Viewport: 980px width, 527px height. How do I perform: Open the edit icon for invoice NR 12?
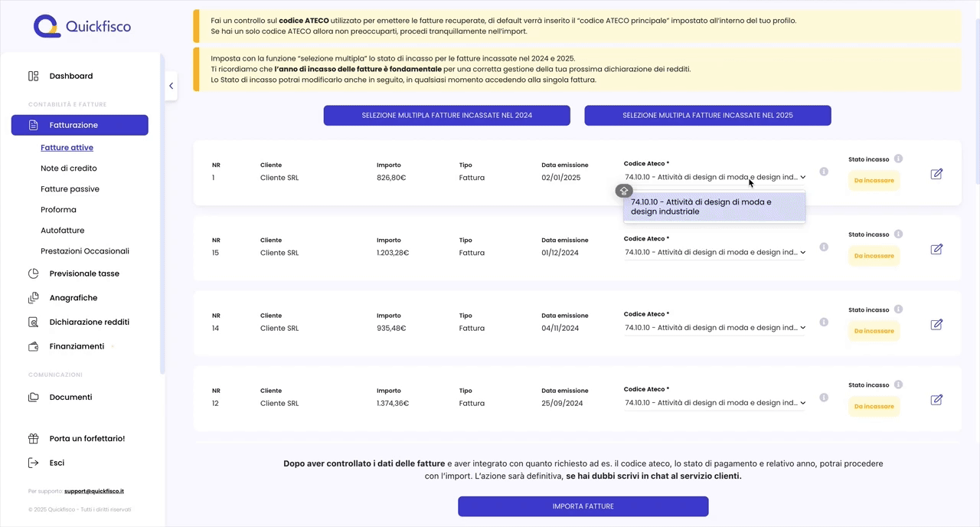pyautogui.click(x=936, y=400)
